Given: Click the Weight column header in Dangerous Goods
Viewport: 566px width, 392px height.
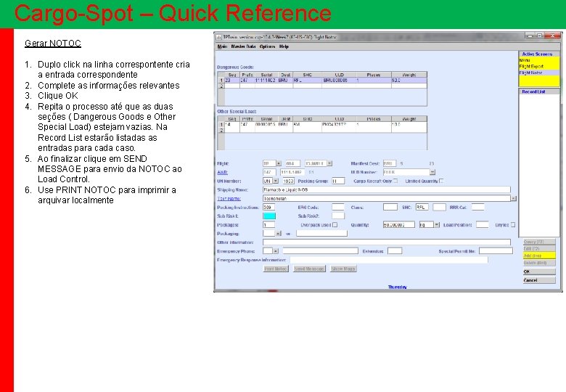Looking at the screenshot, I should (x=409, y=75).
